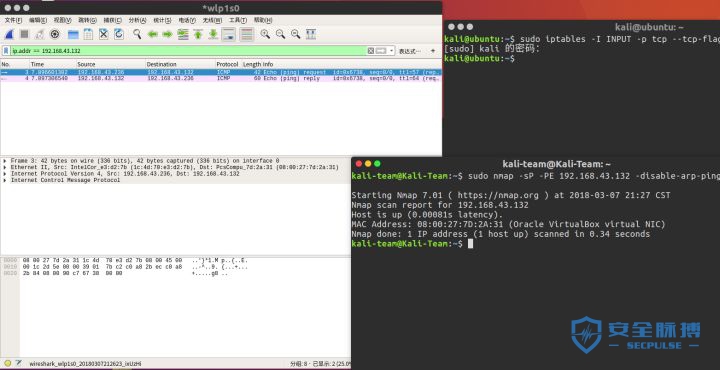Click into the ip.addr display filter field
Image resolution: width=720 pixels, height=370 pixels.
188,51
